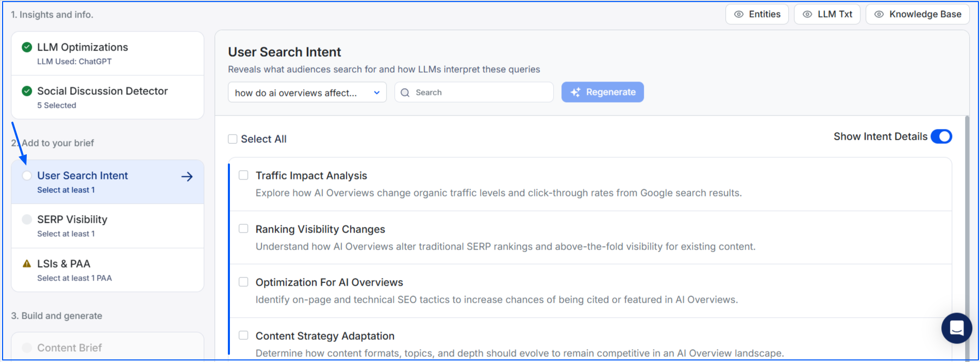
Task: Click the eye icon on LLM Txt button
Action: click(807, 14)
